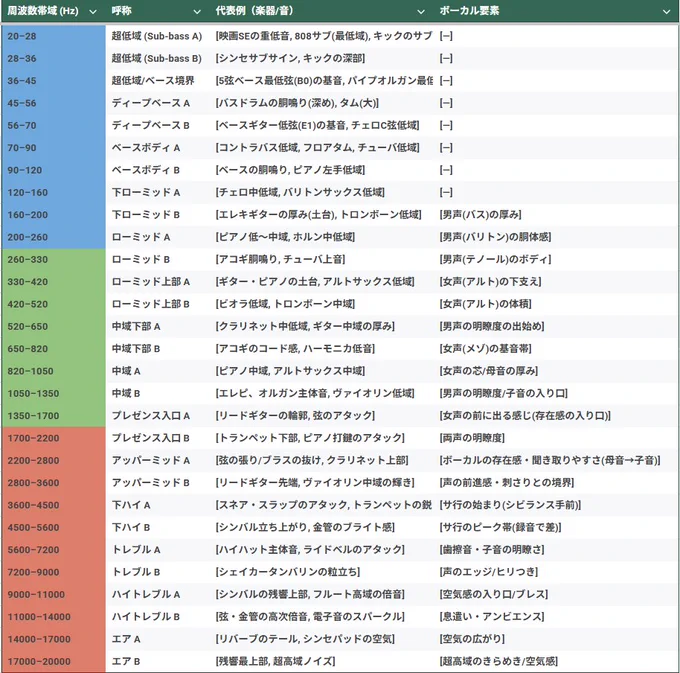This screenshot has height=673, width=680.
Task: Open the 代表例（楽器/音） column dropdown arrow
Action: (x=421, y=12)
